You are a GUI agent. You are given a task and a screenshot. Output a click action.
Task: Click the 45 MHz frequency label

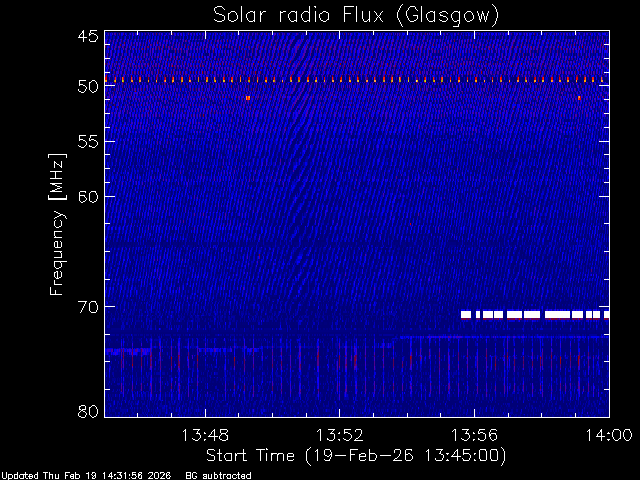pyautogui.click(x=88, y=36)
